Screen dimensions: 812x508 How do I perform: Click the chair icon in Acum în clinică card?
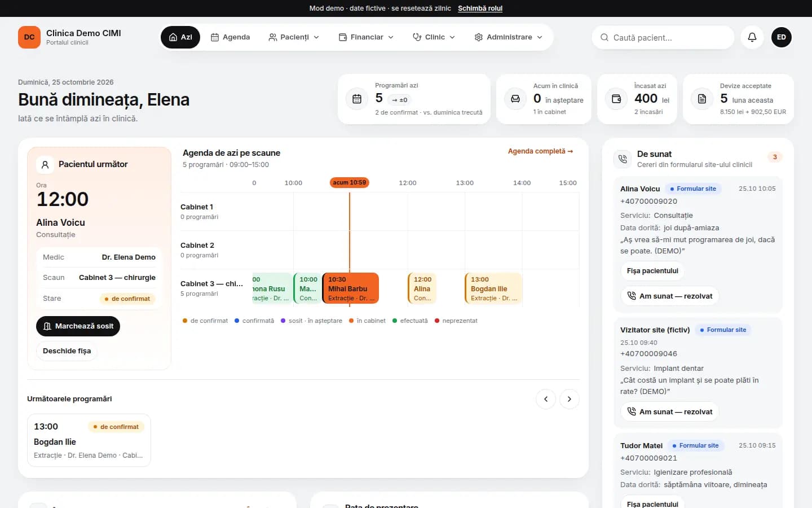515,99
